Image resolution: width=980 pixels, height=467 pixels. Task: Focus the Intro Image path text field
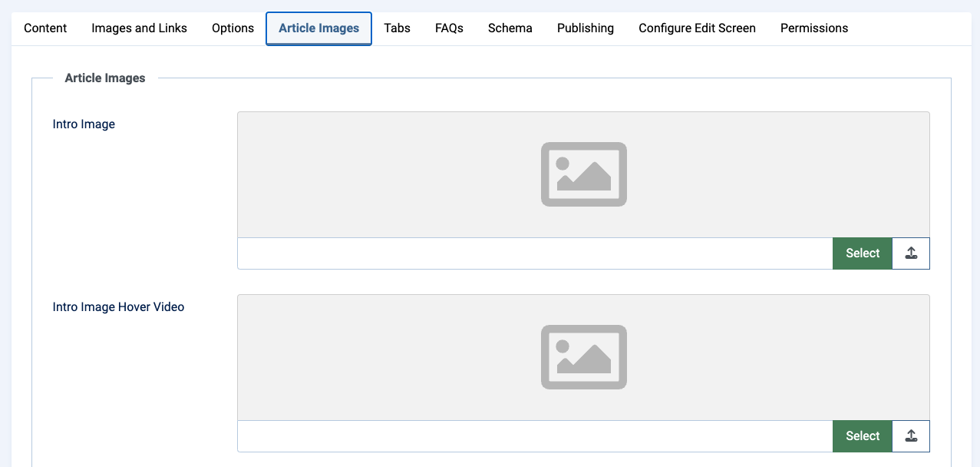(535, 253)
